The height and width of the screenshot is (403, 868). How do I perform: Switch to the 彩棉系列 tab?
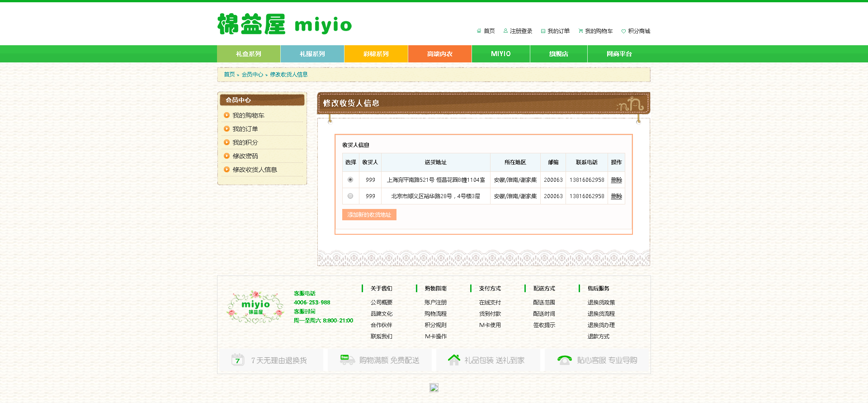376,54
